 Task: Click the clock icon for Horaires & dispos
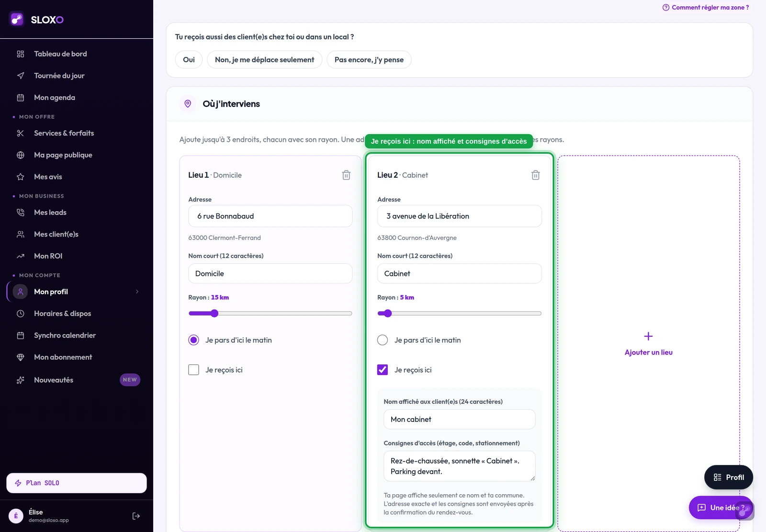coord(21,314)
